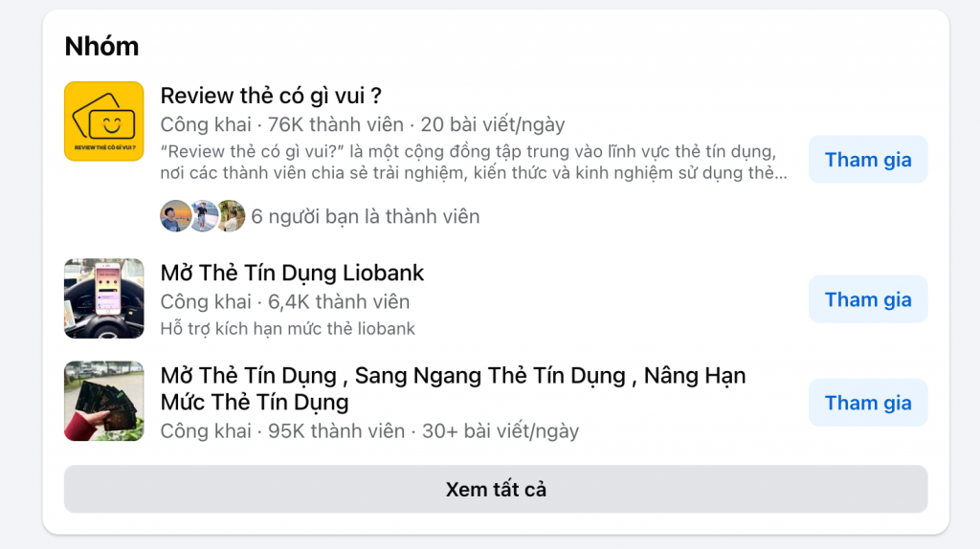Open the Liobank group phone thumbnail
980x549 pixels.
[103, 298]
